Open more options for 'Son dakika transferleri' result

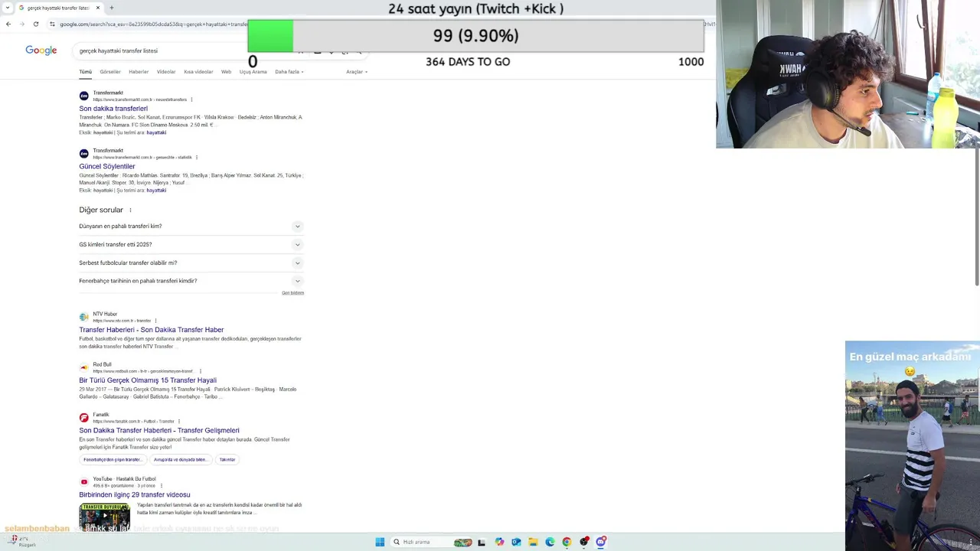click(x=191, y=99)
